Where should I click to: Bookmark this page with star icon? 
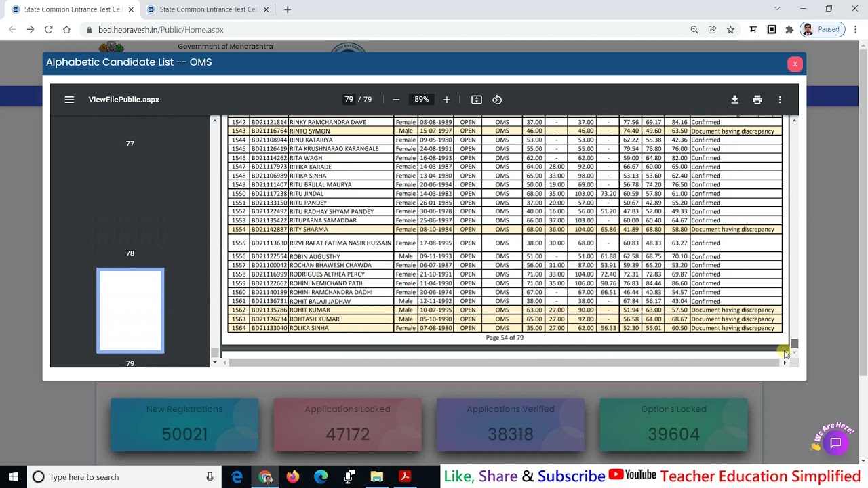(730, 30)
